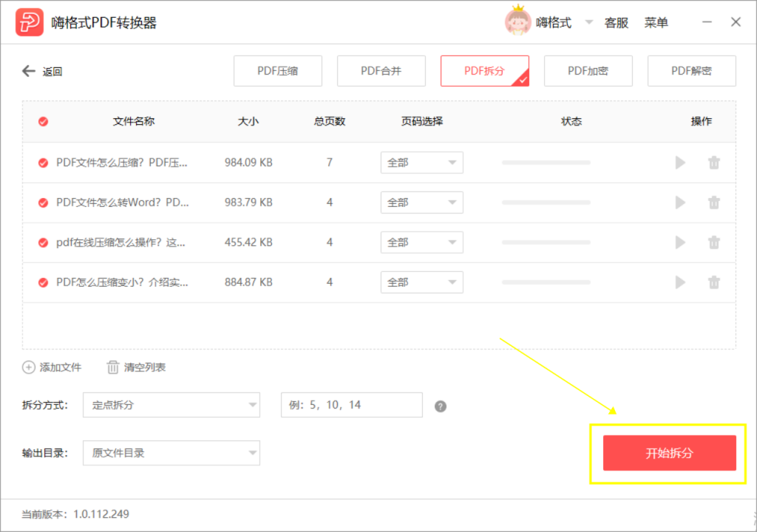
Task: Click the 状态 column header
Action: 571,121
